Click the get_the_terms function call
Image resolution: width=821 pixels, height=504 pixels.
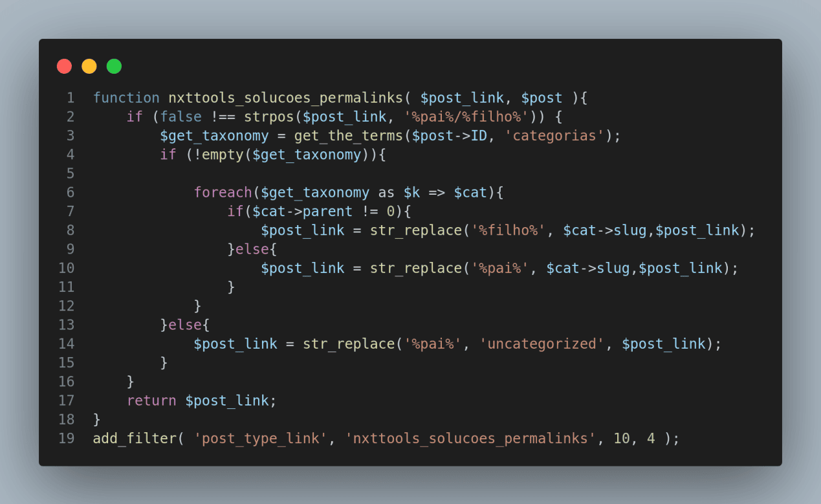click(x=349, y=135)
